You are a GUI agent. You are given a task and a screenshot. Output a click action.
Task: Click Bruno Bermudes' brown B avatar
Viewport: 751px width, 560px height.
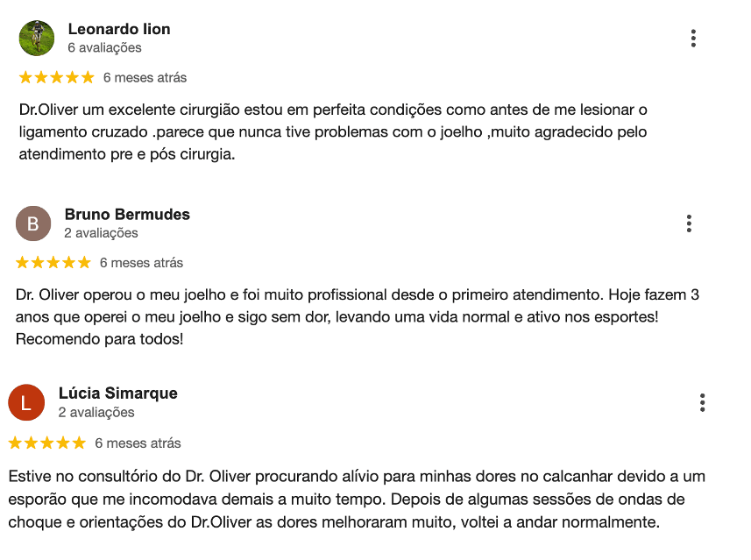coord(33,223)
